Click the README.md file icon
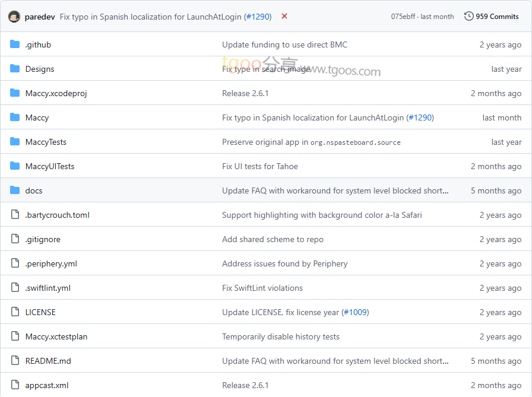532x397 pixels. [x=15, y=361]
